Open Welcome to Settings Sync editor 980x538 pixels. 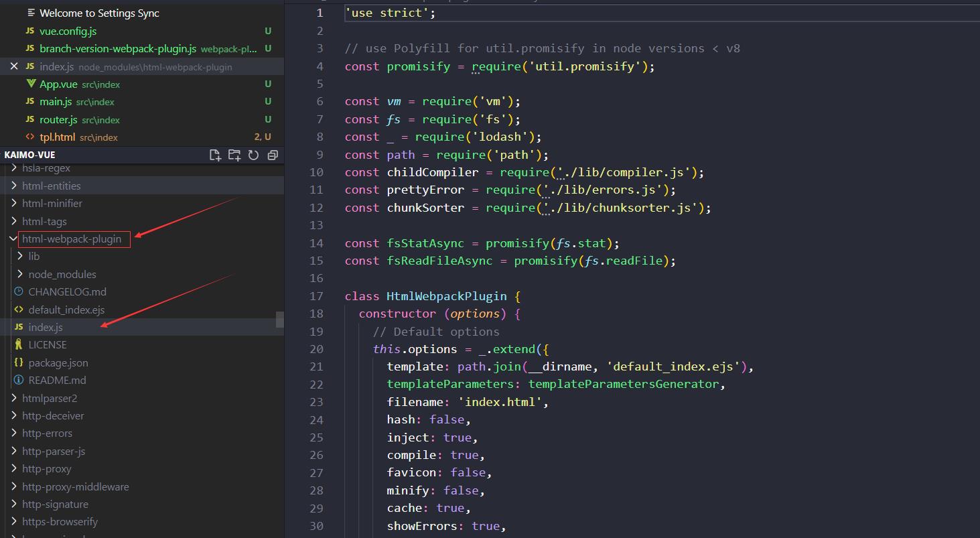click(x=99, y=13)
